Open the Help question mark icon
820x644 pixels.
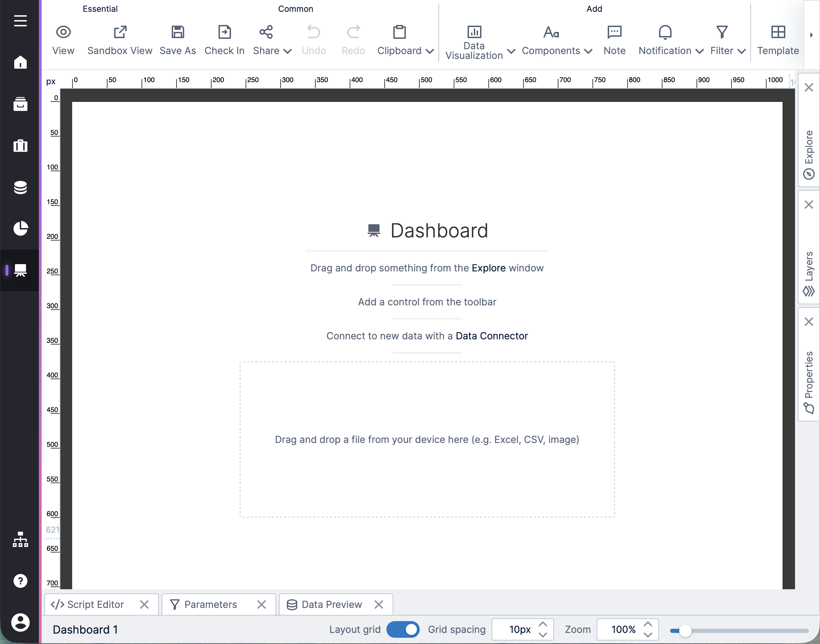pos(20,581)
